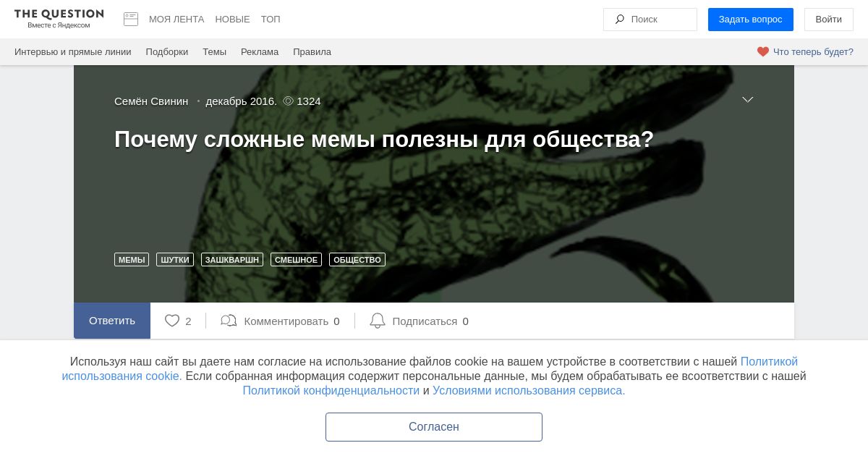This screenshot has height=456, width=868.
Task: Click the Комментировать link
Action: click(286, 321)
